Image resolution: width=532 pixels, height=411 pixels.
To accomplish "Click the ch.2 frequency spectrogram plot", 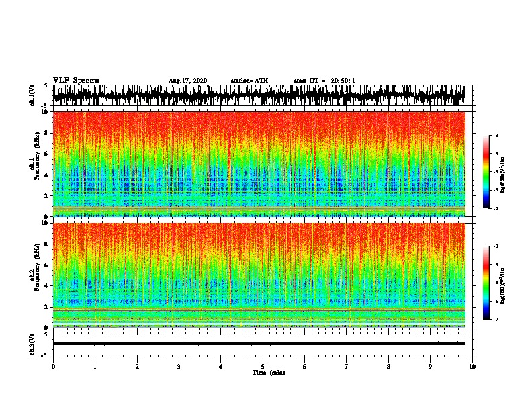I will coord(259,275).
